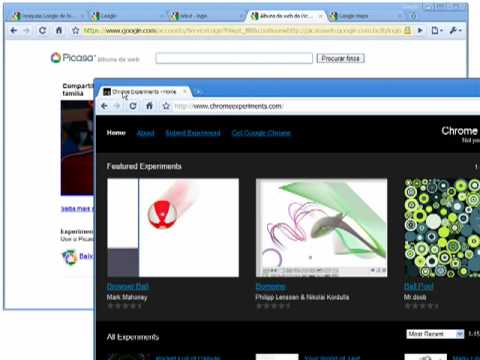Viewport: 480px width, 360px height.
Task: Bookmark chromeexperiments.com with the star icon
Action: 166,106
